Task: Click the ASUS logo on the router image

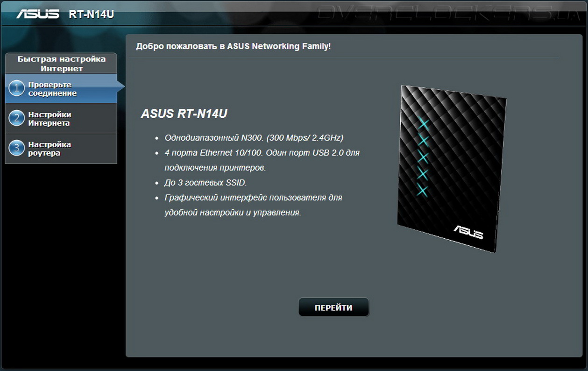Action: coord(468,231)
